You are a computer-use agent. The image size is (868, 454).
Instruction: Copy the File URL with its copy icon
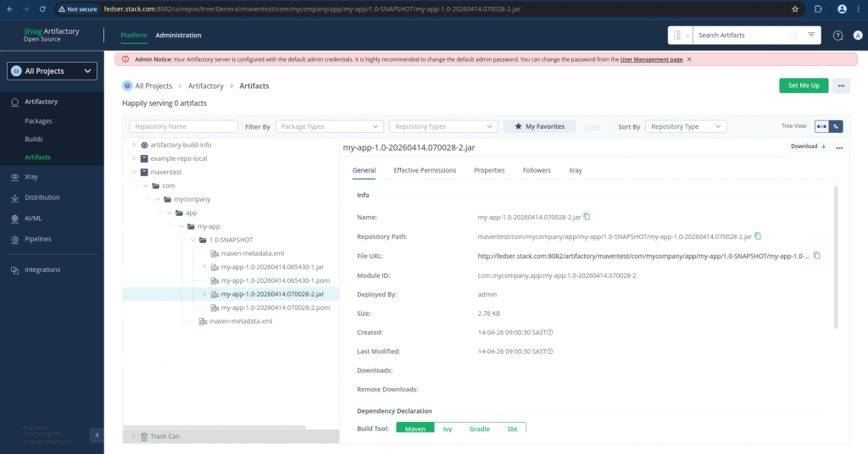point(816,255)
